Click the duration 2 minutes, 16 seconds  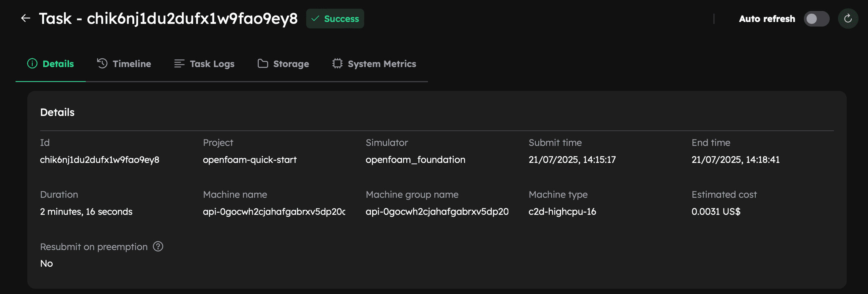(86, 212)
